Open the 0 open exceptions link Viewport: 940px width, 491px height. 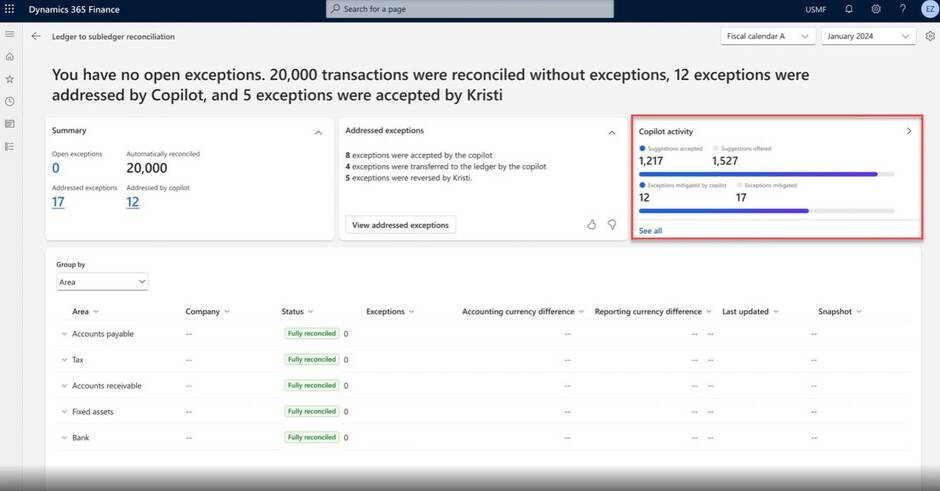[56, 168]
